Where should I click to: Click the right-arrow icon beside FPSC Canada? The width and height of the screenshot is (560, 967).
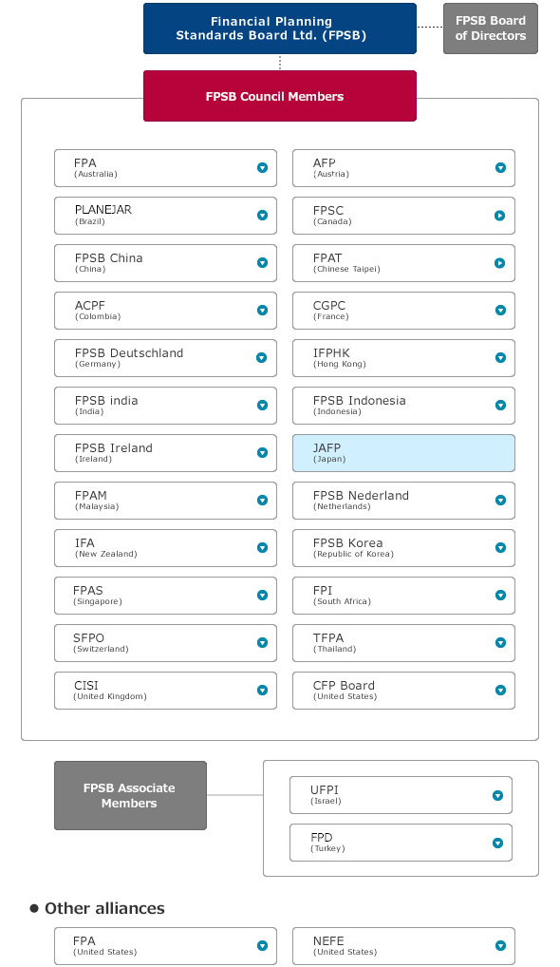(x=499, y=216)
